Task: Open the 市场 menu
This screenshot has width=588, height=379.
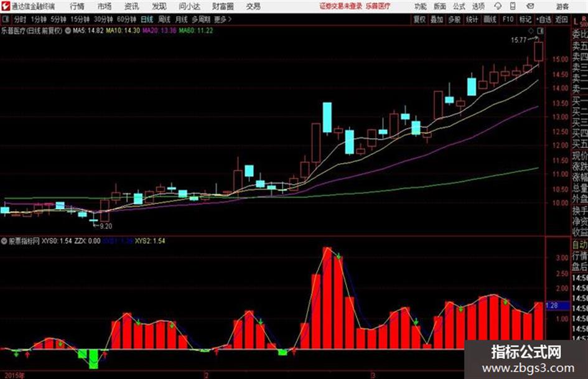Action: pos(105,6)
